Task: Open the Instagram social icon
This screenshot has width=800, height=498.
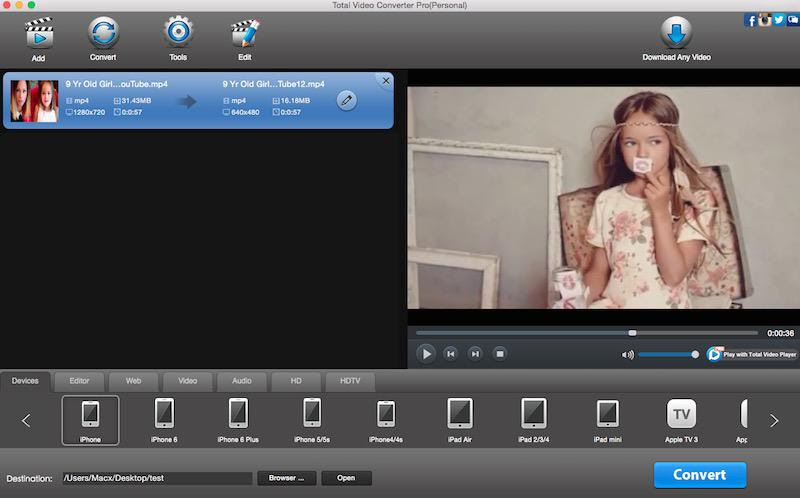Action: [x=764, y=20]
